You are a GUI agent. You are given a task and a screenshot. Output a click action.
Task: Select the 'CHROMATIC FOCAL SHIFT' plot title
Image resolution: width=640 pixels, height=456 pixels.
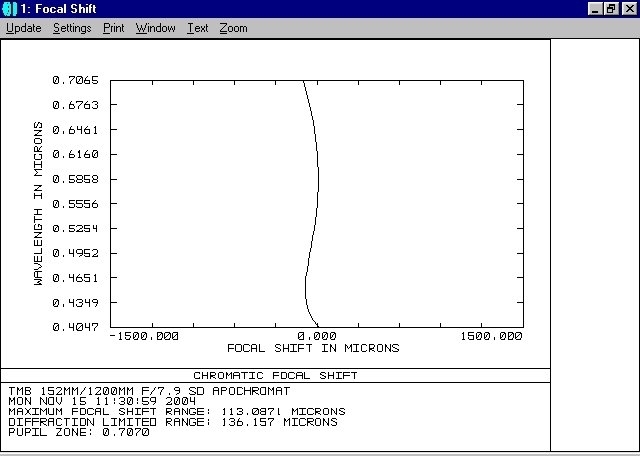click(275, 376)
